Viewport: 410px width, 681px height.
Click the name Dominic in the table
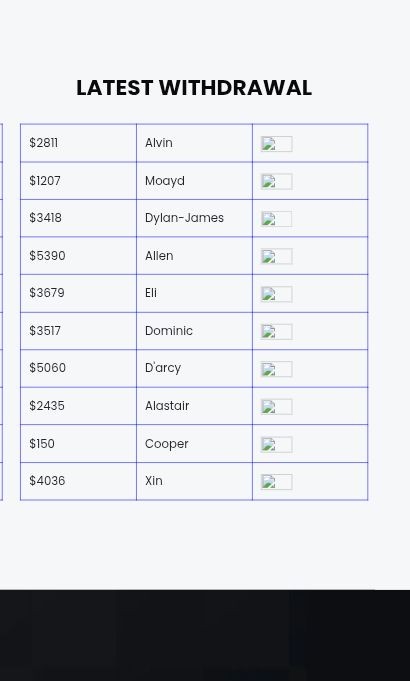pyautogui.click(x=169, y=331)
